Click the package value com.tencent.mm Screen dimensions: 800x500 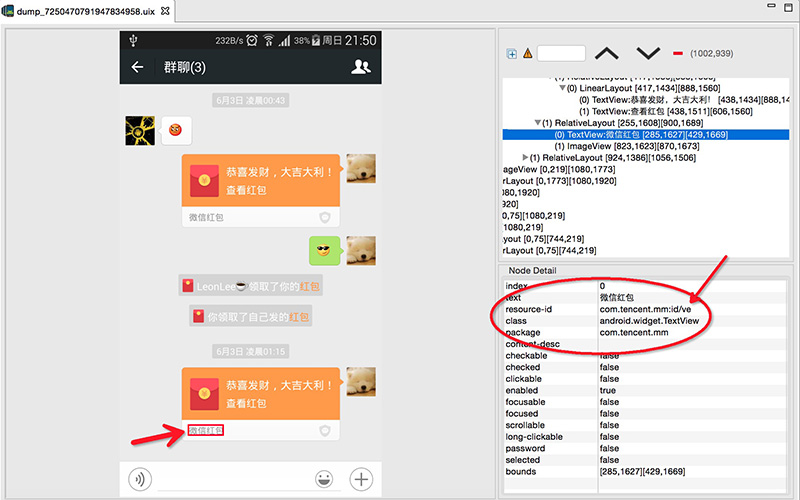[634, 333]
